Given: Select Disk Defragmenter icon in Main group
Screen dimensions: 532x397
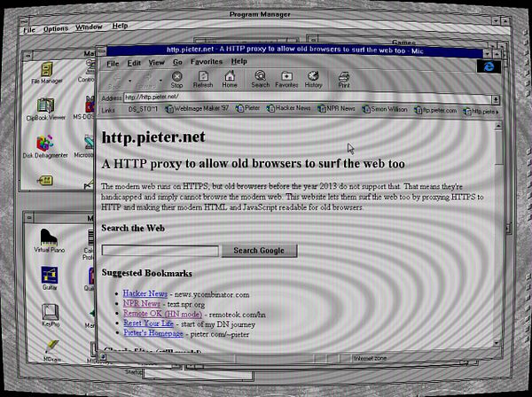Looking at the screenshot, I should [45, 147].
